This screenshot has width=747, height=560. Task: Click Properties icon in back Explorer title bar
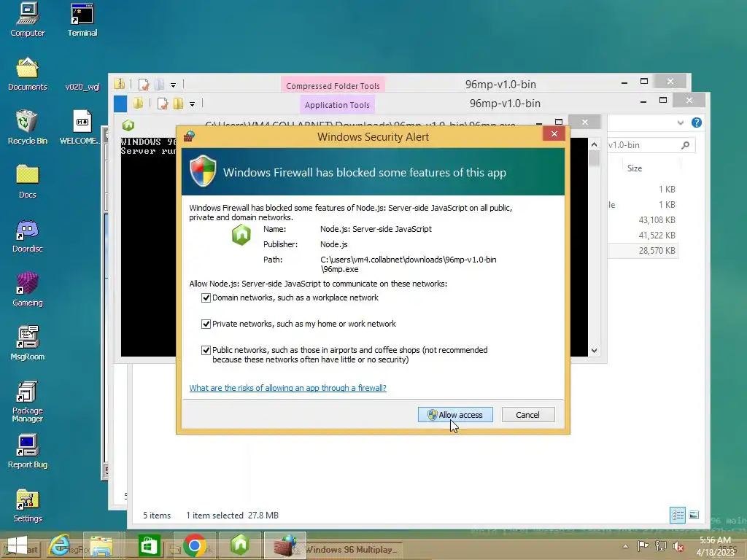pyautogui.click(x=144, y=85)
